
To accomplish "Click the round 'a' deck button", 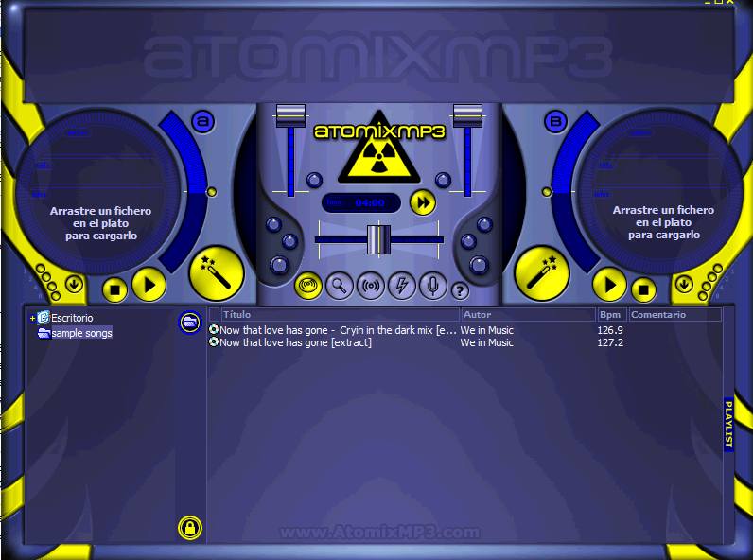I will (x=203, y=121).
